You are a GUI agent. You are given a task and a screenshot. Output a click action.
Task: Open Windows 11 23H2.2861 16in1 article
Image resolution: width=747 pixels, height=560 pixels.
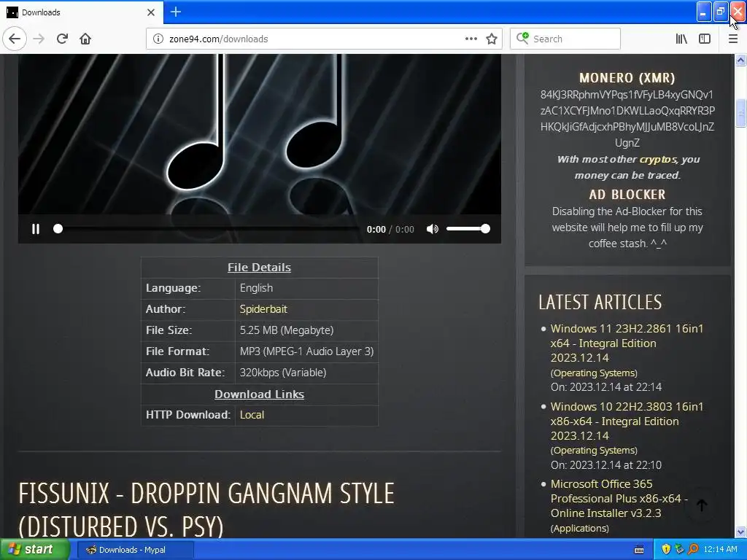627,343
